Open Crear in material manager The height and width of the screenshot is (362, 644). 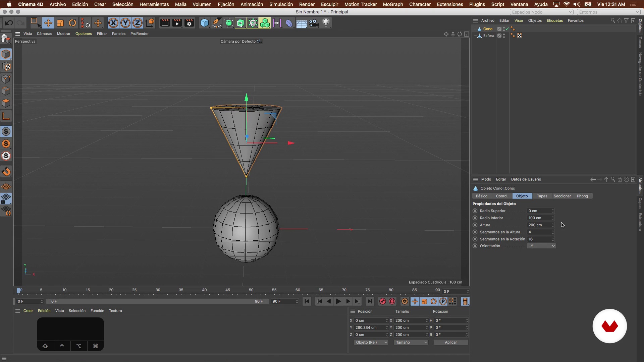(28, 311)
